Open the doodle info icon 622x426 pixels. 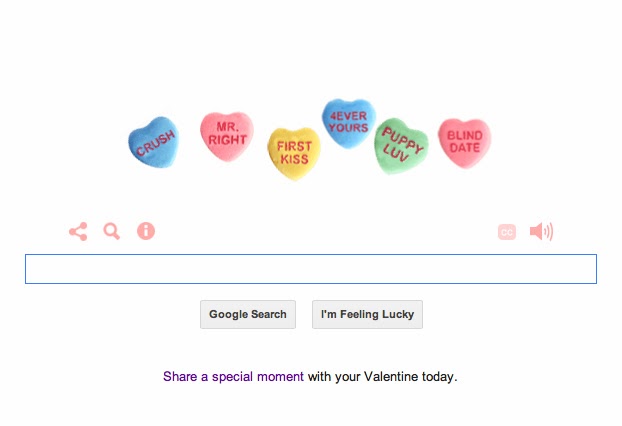146,232
